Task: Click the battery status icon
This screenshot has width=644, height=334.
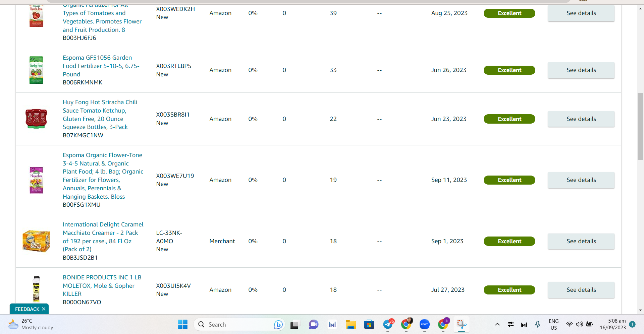Action: coord(590,324)
